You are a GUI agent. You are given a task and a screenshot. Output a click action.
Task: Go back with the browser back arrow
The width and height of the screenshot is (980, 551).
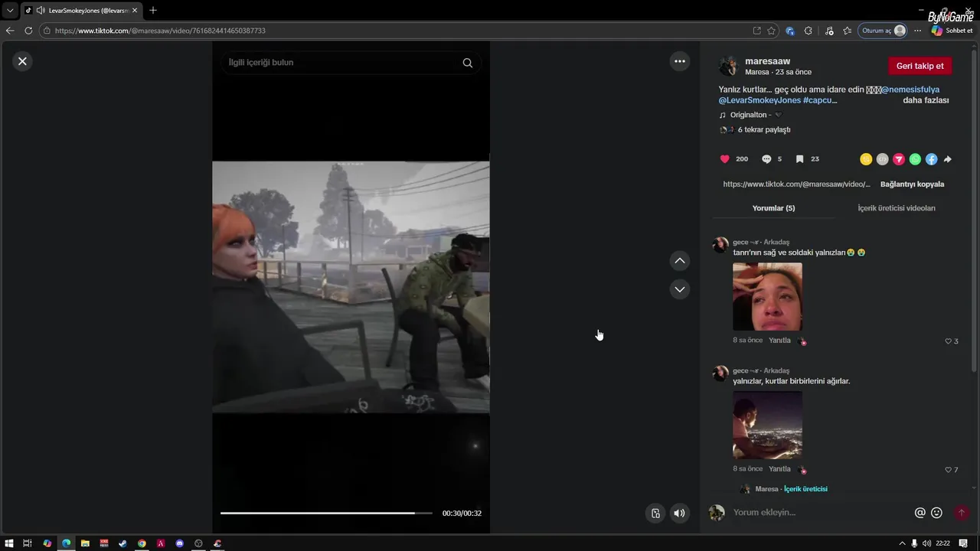click(10, 31)
